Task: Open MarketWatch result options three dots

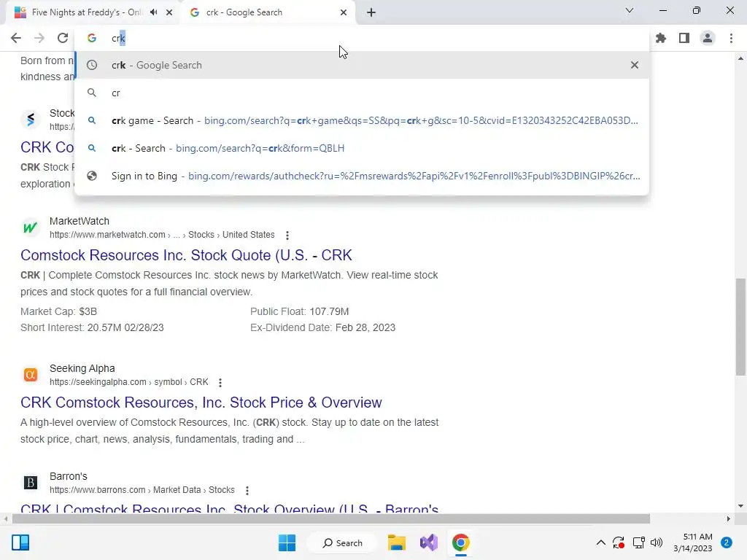Action: tap(287, 236)
